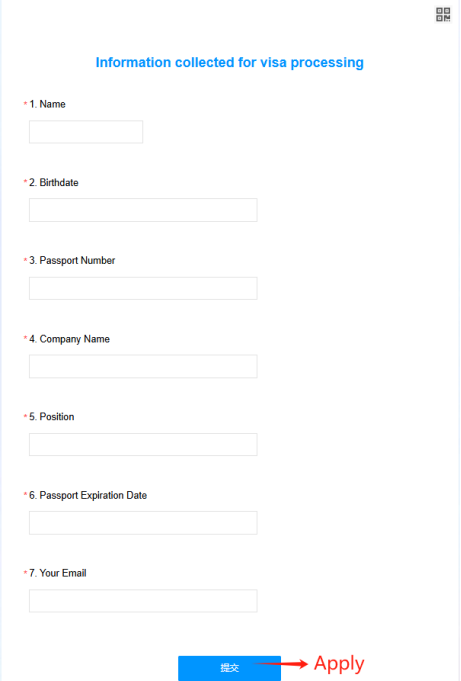Click the "7. Your Email" label
The height and width of the screenshot is (681, 461).
(x=58, y=573)
